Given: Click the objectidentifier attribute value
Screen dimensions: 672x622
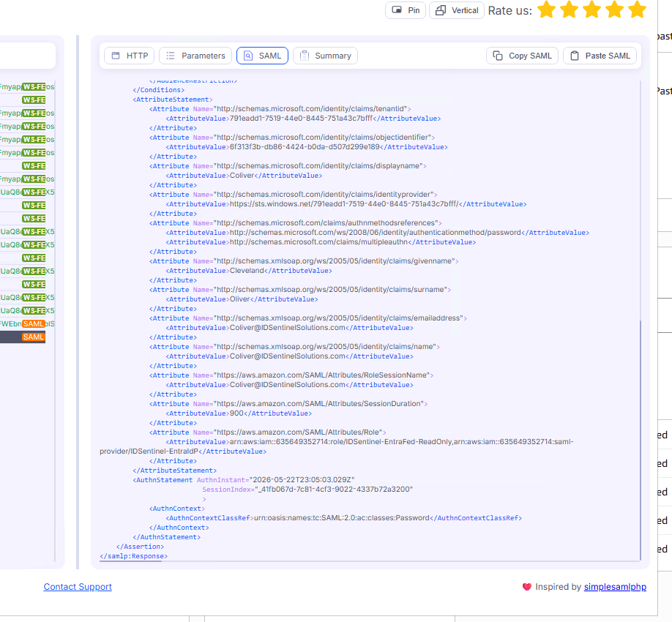Looking at the screenshot, I should click(x=305, y=147).
